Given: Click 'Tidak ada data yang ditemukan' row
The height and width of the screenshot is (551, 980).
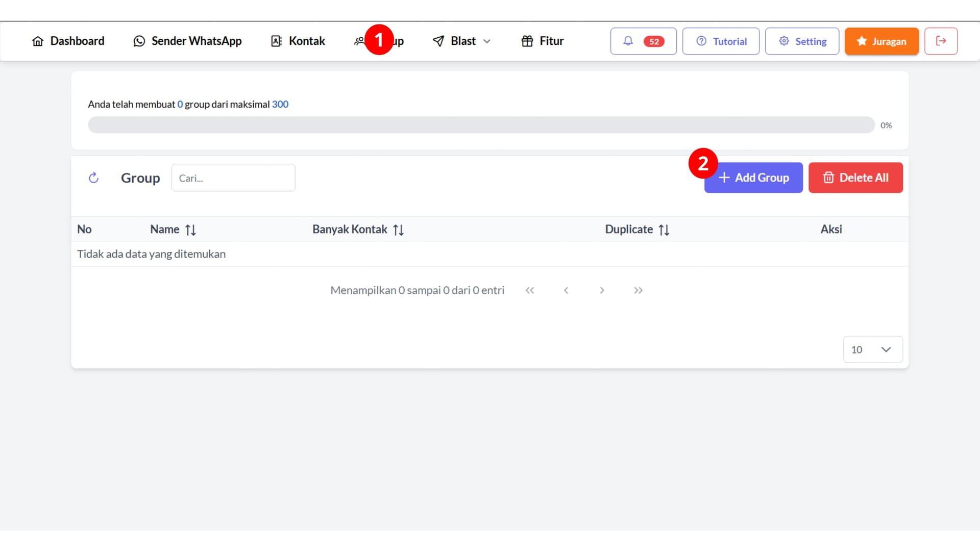Looking at the screenshot, I should click(x=490, y=254).
